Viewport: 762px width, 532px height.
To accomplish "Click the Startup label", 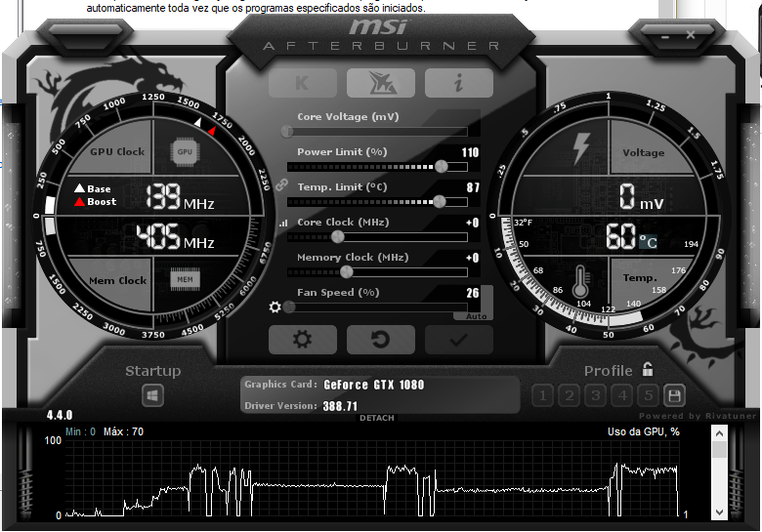I will tap(153, 371).
